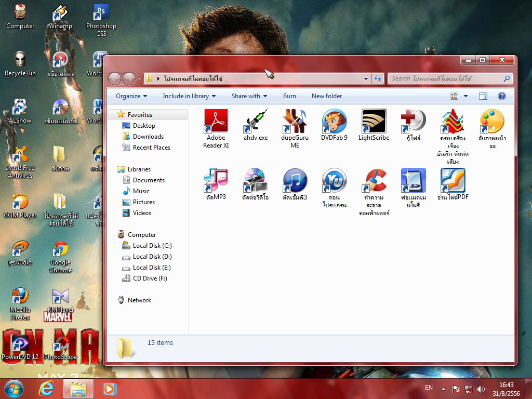Select the KMPlayer desktop icon
The width and height of the screenshot is (532, 399).
point(60,300)
